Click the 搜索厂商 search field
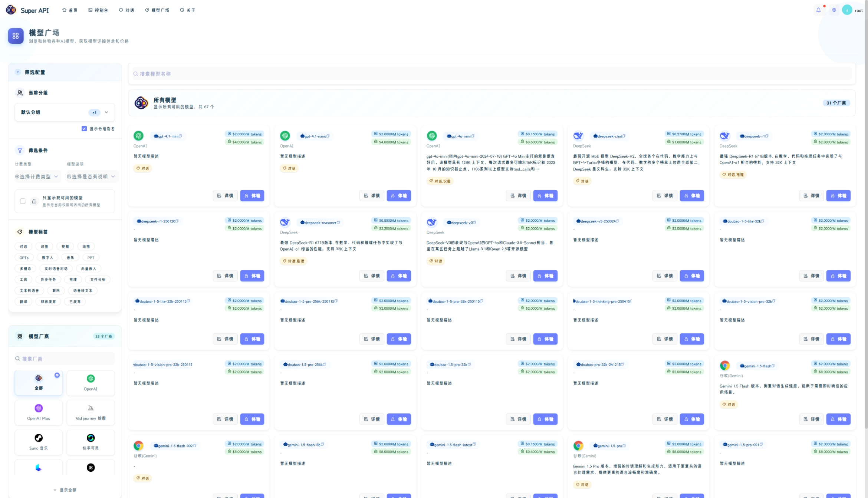The width and height of the screenshot is (868, 498). (65, 359)
